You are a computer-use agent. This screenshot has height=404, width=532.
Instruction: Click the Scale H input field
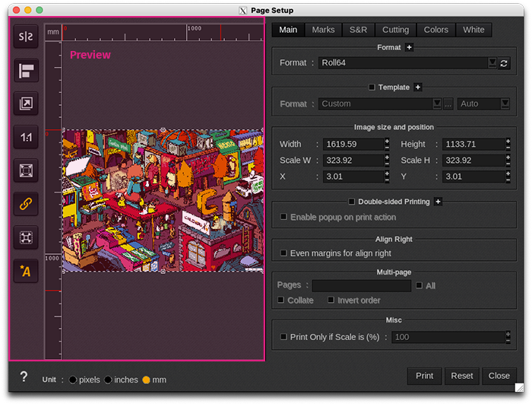point(474,161)
